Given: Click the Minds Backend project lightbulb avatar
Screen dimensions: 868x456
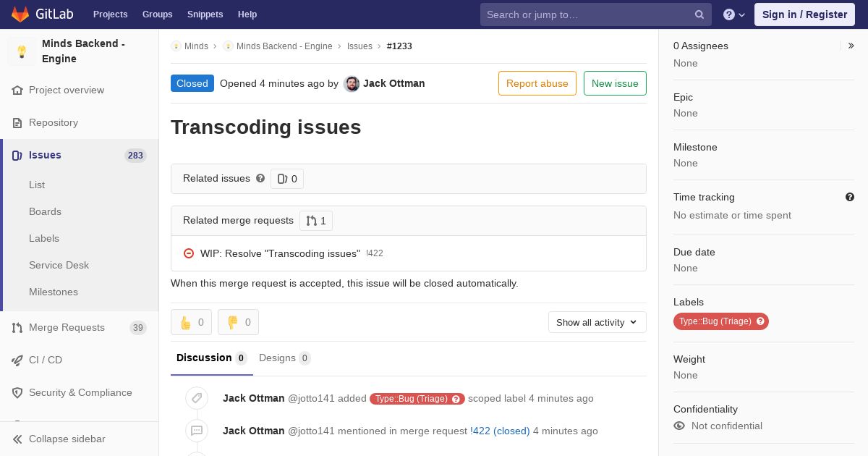Looking at the screenshot, I should [x=22, y=51].
